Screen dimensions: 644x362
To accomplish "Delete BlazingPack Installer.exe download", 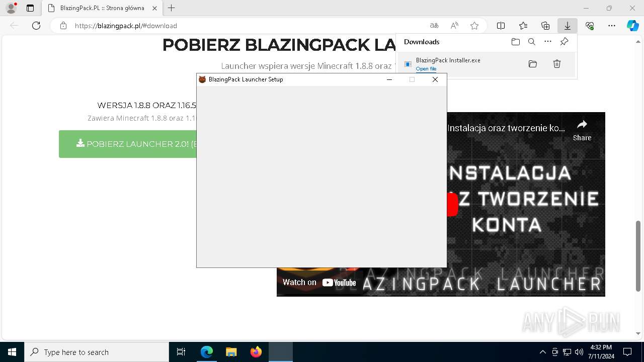I will pyautogui.click(x=557, y=64).
